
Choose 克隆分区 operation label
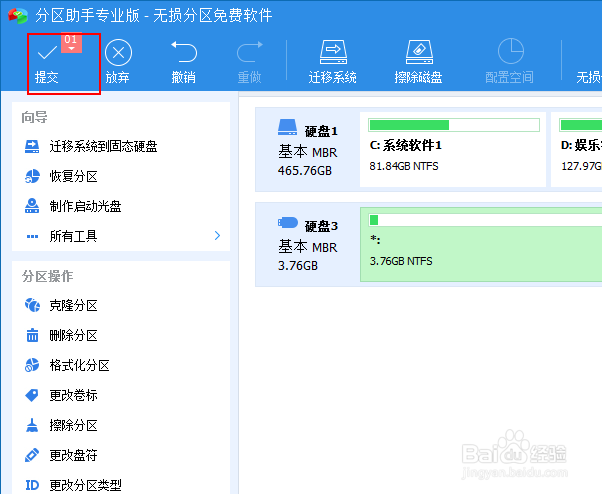point(73,305)
